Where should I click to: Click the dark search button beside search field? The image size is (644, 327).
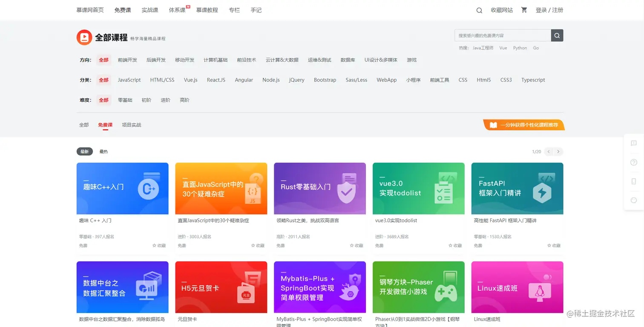point(557,35)
